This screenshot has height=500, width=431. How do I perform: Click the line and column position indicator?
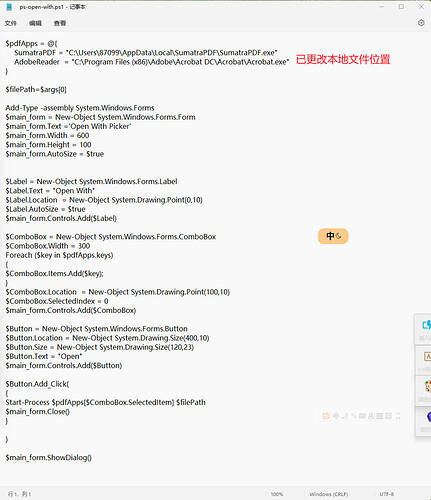coord(19,494)
